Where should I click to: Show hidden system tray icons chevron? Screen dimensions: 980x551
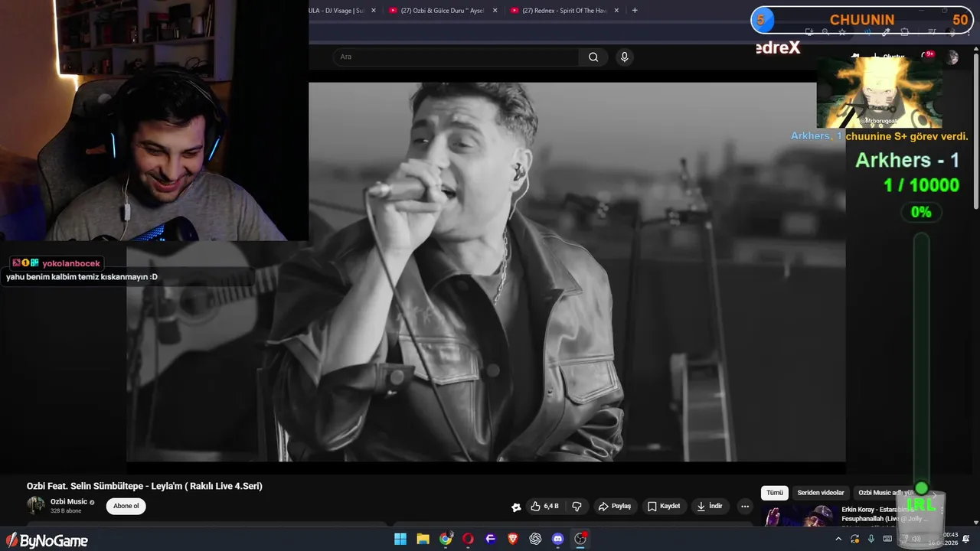point(838,539)
